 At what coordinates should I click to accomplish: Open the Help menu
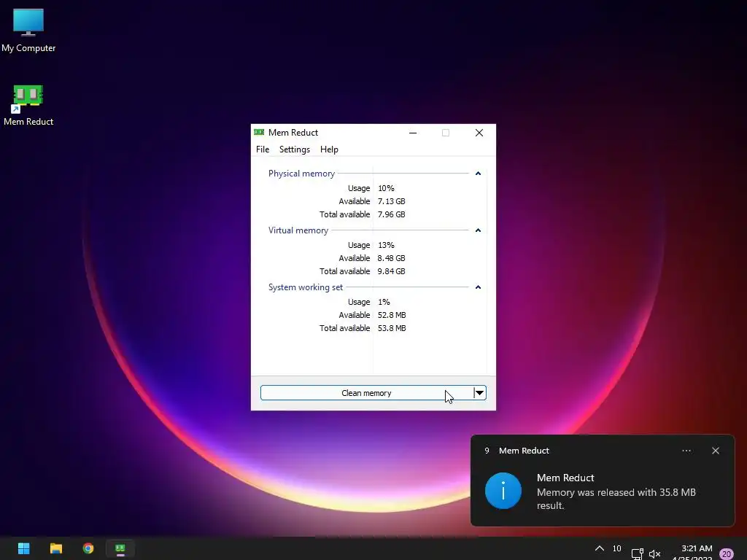pyautogui.click(x=329, y=149)
